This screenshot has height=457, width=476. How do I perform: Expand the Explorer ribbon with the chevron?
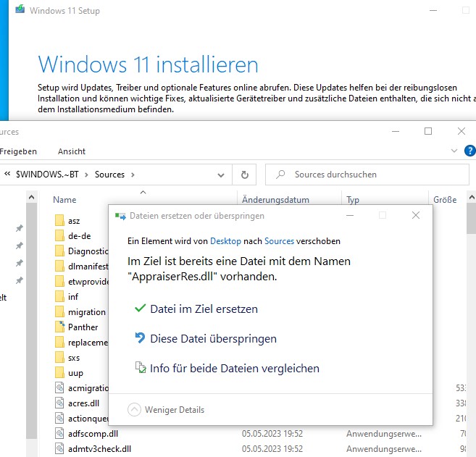click(454, 151)
